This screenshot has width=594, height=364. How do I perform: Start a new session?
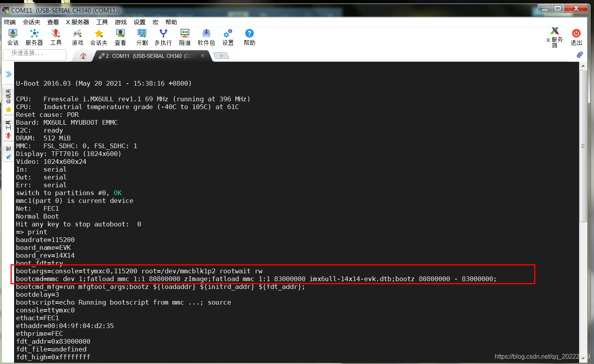(x=13, y=37)
